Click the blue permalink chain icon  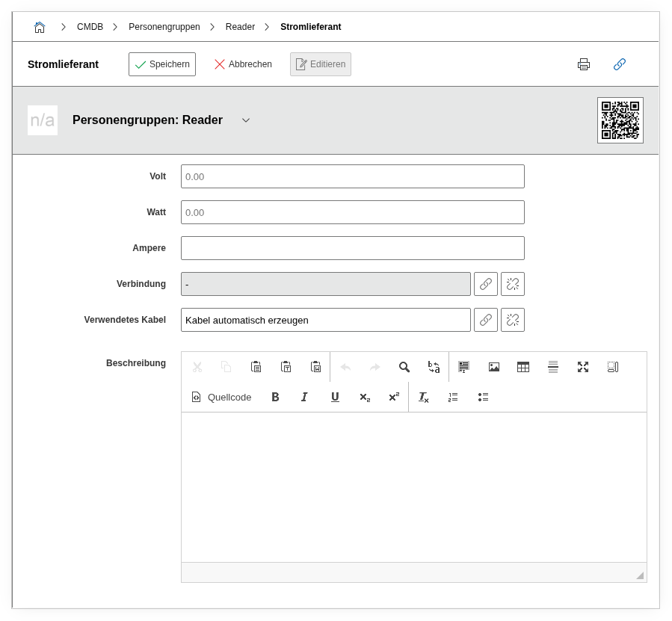(620, 64)
